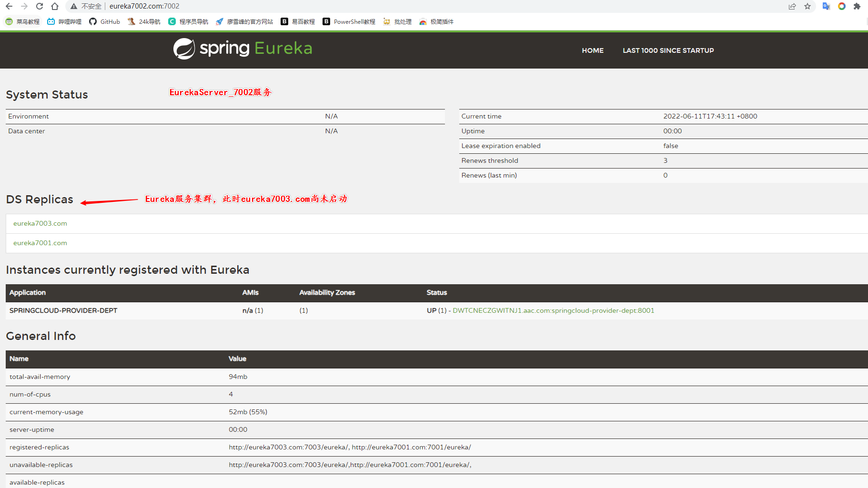Open the Google Translate extension
Screen dimensions: 868x488
[x=826, y=6]
